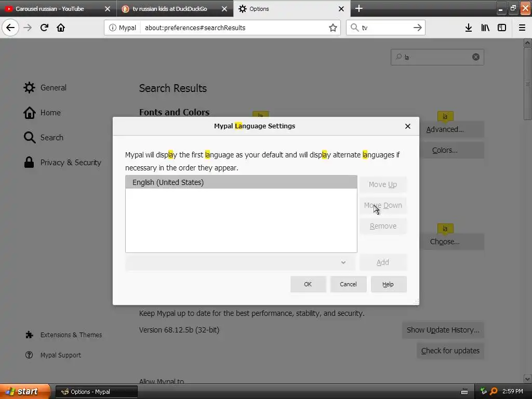Open the tray magnifier icon
Viewport: 532px width, 399px height.
[x=494, y=391]
